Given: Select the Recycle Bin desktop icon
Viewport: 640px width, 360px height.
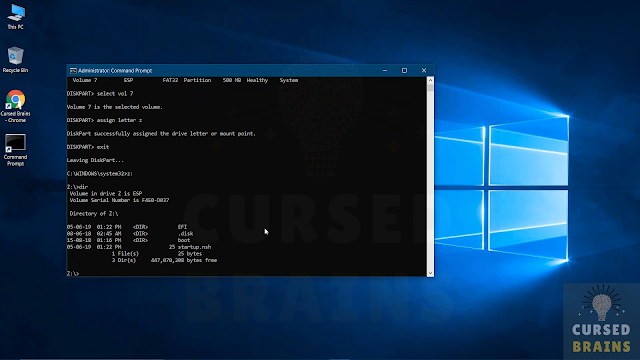Looking at the screenshot, I should (x=15, y=60).
